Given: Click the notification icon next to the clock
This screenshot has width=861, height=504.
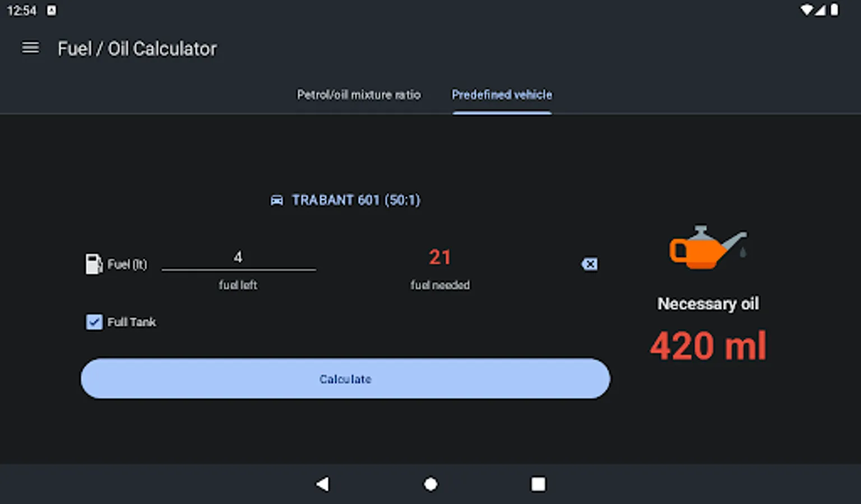Looking at the screenshot, I should click(x=51, y=11).
